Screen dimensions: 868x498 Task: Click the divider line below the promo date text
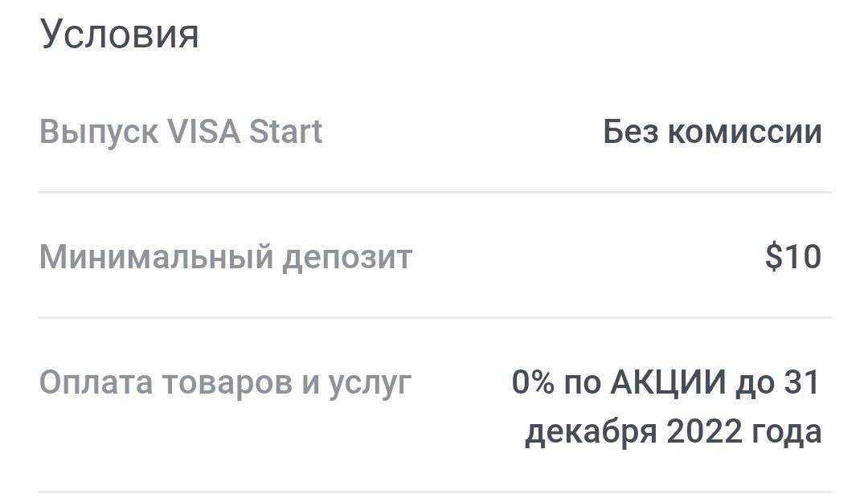pyautogui.click(x=434, y=492)
